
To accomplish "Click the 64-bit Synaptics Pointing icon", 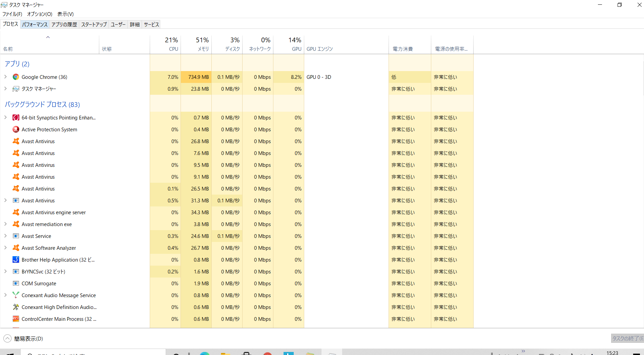I will tap(16, 118).
